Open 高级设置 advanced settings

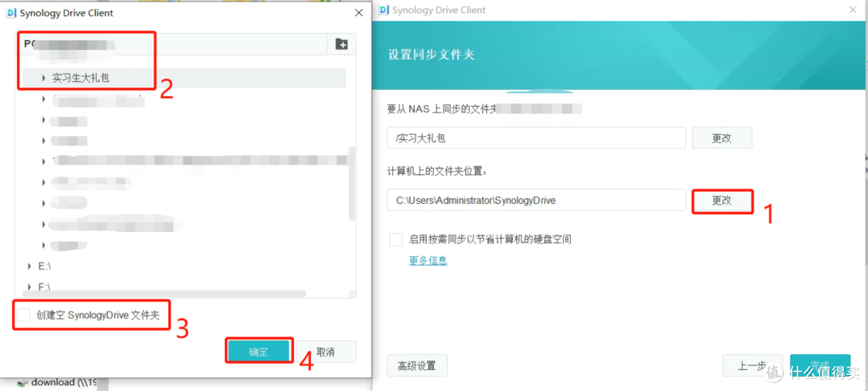click(417, 365)
